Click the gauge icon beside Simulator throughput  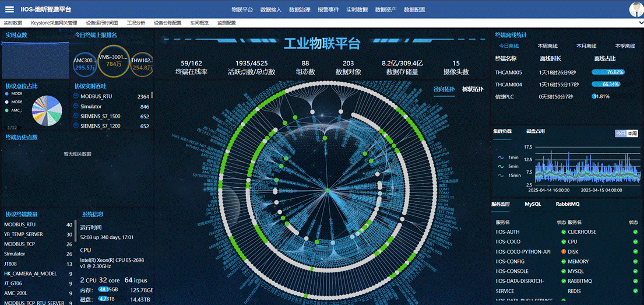click(x=76, y=106)
